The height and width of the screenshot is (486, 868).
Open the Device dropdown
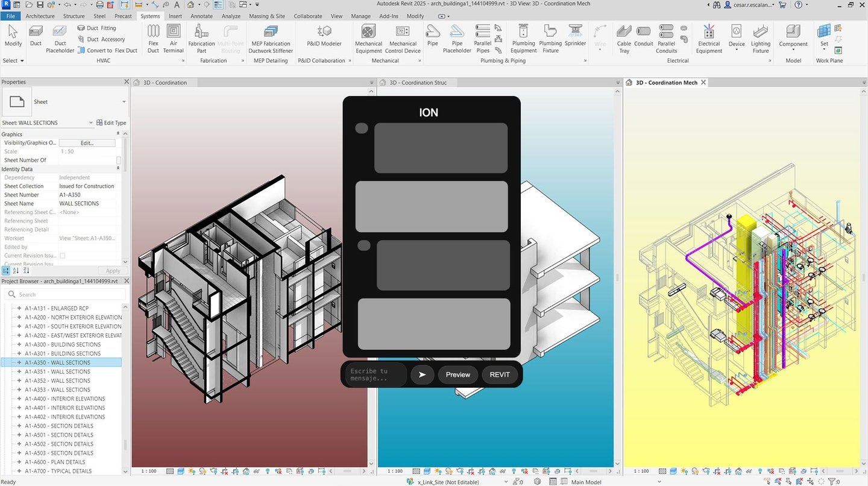click(x=736, y=49)
